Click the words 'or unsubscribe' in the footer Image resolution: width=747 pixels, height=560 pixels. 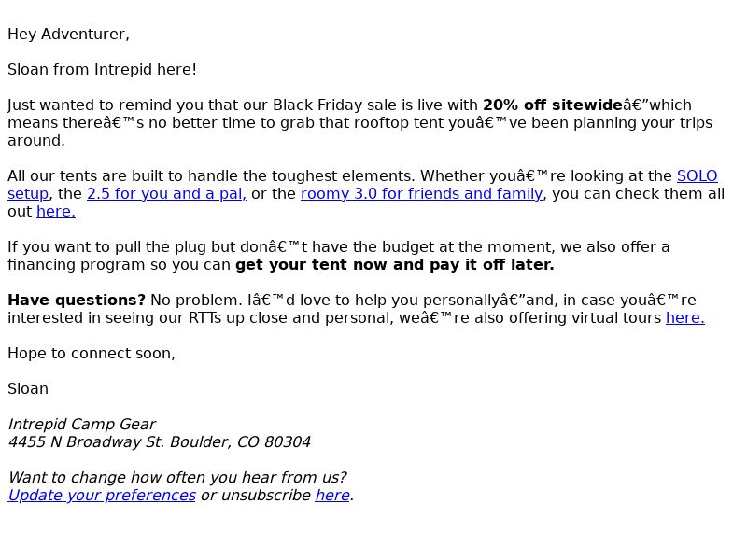click(256, 496)
